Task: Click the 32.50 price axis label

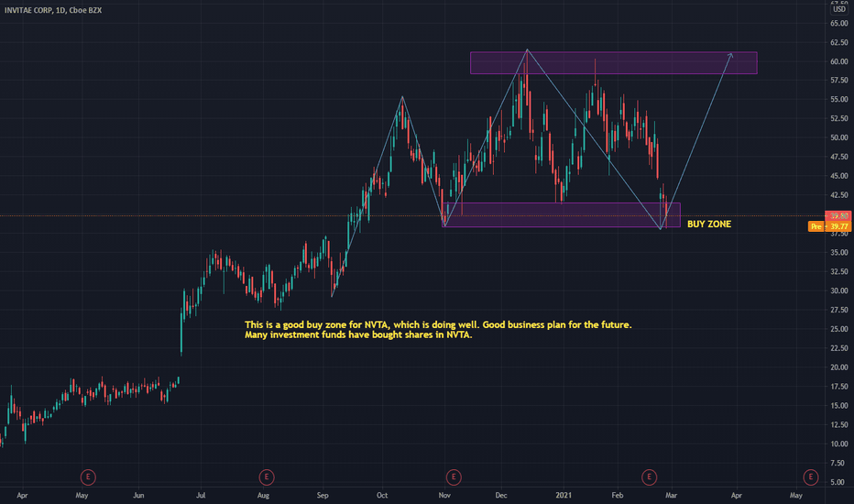Action: point(838,271)
